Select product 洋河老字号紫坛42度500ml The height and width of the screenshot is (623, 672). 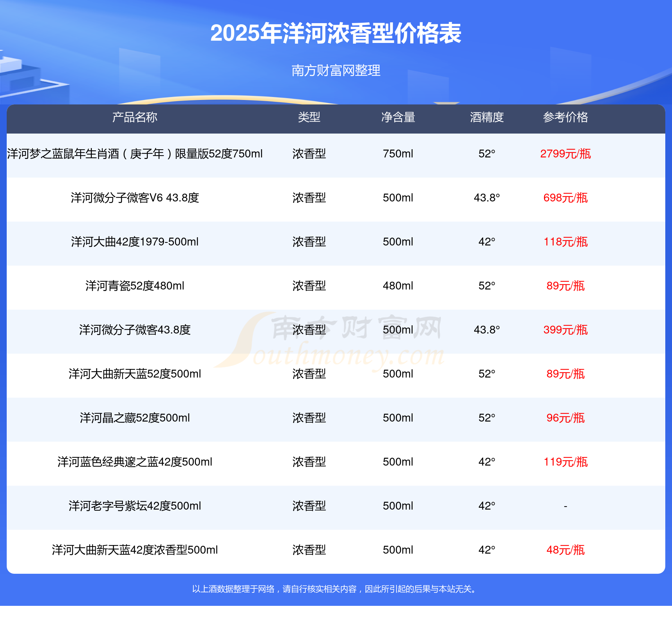[135, 506]
